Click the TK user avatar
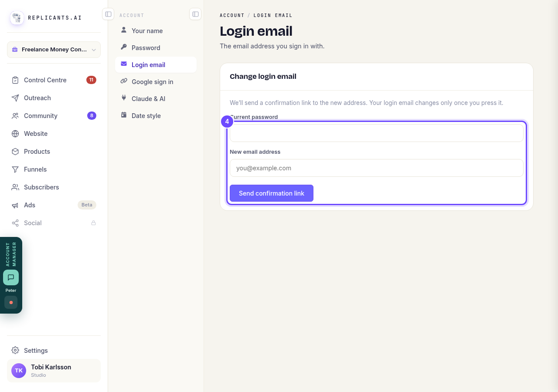This screenshot has width=558, height=392. 19,371
